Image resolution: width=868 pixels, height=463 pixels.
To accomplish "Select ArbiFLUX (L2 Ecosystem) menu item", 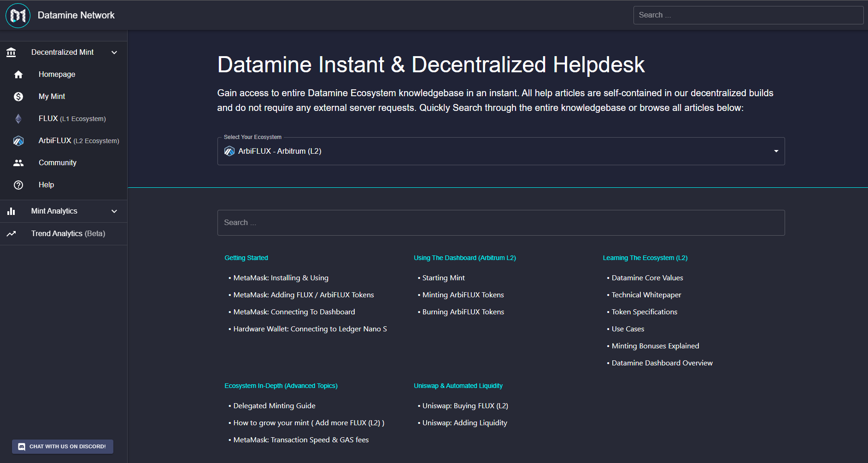I will (x=64, y=141).
